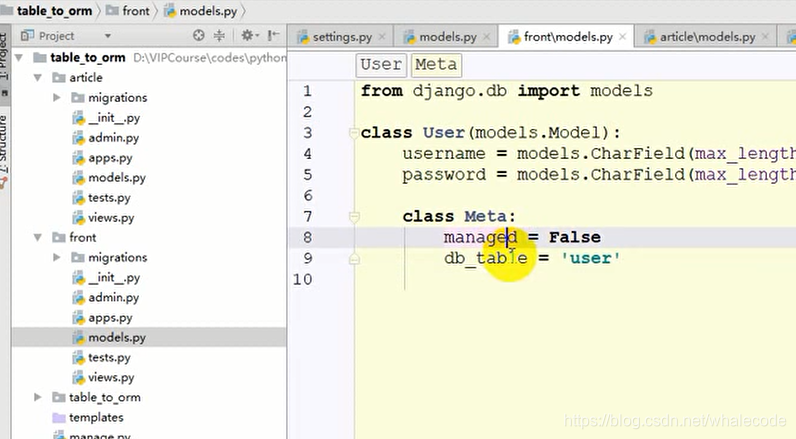
Task: Open apps.py in article folder
Action: 110,158
